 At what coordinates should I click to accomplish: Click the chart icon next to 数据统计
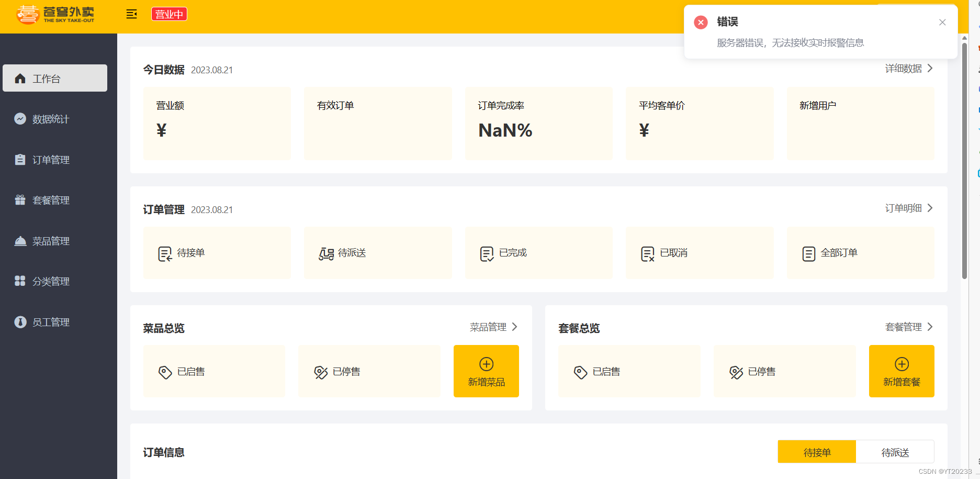click(20, 119)
